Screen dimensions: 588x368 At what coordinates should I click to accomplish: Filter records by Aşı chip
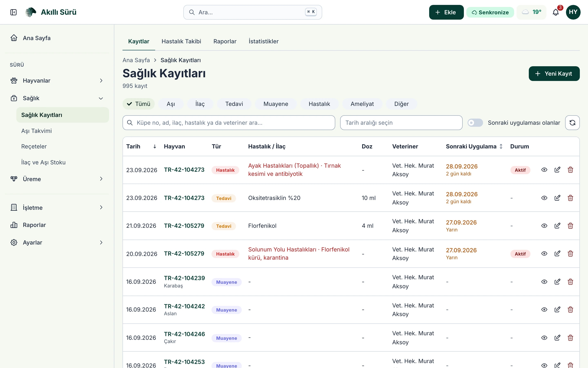pyautogui.click(x=171, y=104)
